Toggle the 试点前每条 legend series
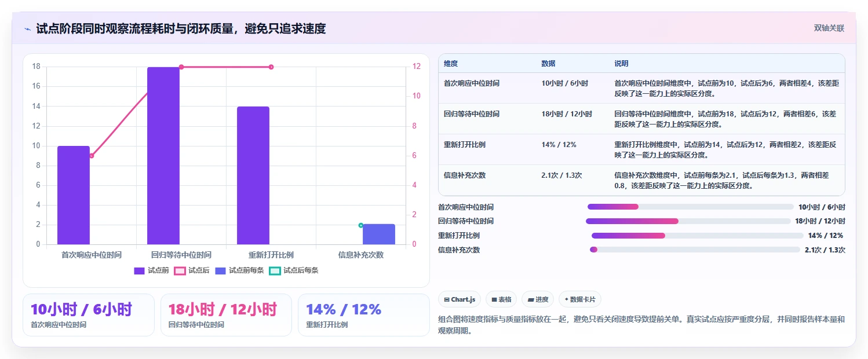The height and width of the screenshot is (359, 868). coord(239,270)
